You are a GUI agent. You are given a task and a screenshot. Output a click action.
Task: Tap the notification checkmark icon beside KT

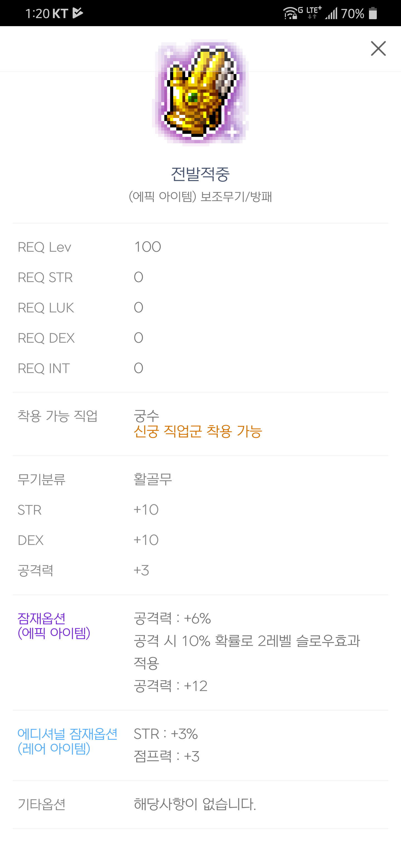pyautogui.click(x=78, y=13)
